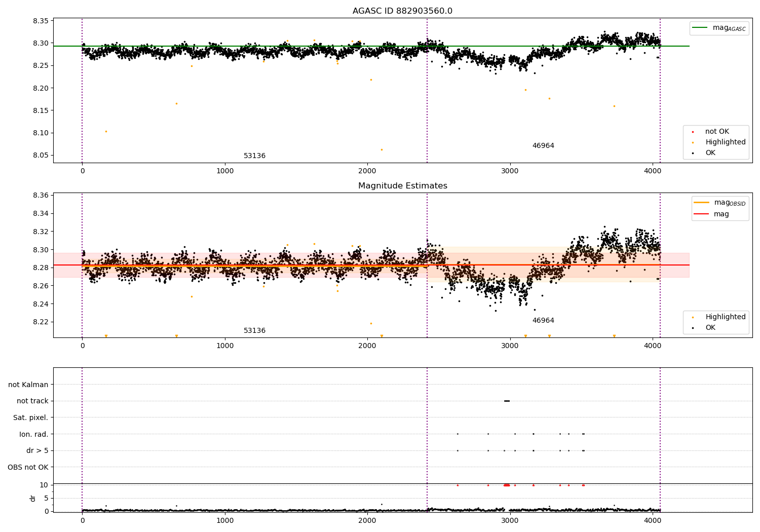Click the 'Ion. rad.' axis label
The width and height of the screenshot is (760, 532).
coord(34,434)
